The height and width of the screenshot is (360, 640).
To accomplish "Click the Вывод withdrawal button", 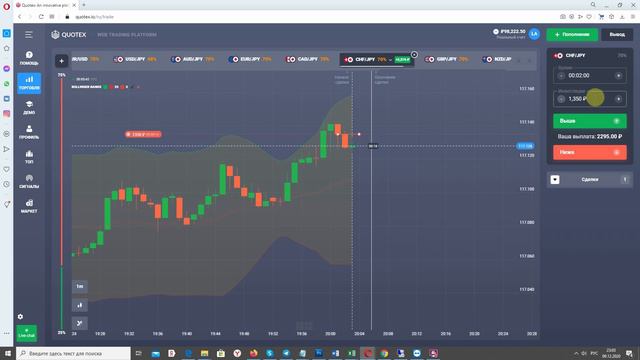I will point(617,35).
